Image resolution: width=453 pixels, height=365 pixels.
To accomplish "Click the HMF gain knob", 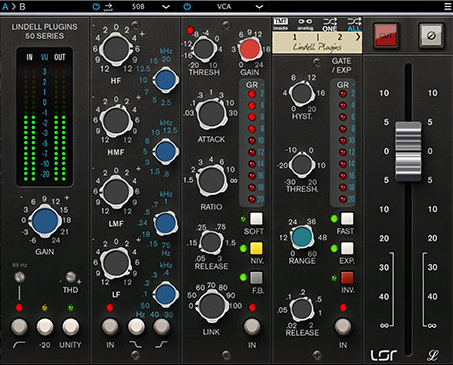I will pyautogui.click(x=116, y=121).
